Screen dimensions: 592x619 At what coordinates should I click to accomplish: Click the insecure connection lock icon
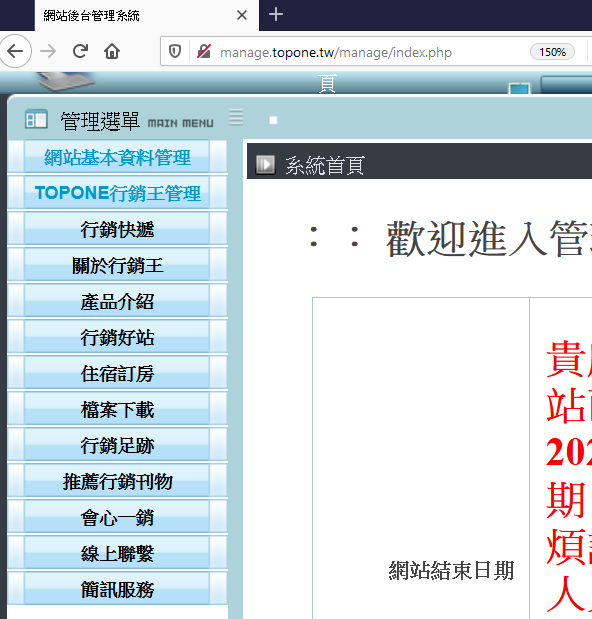pos(204,51)
